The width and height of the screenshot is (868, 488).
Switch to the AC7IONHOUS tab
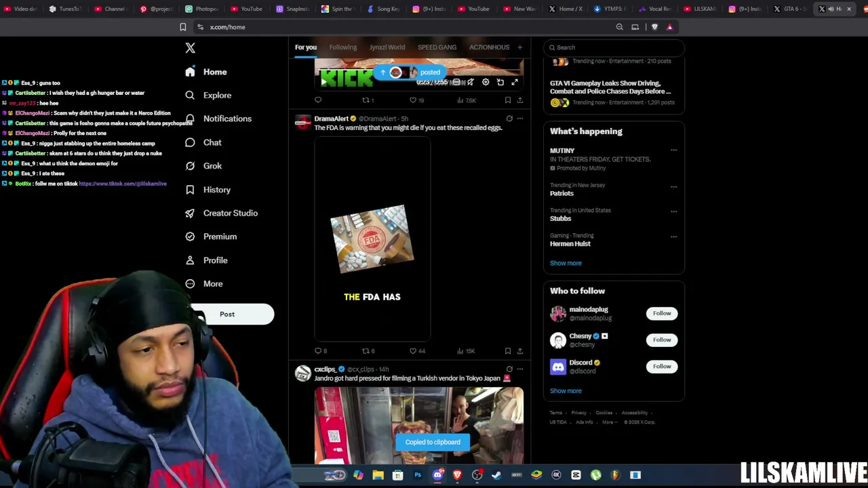[x=489, y=47]
